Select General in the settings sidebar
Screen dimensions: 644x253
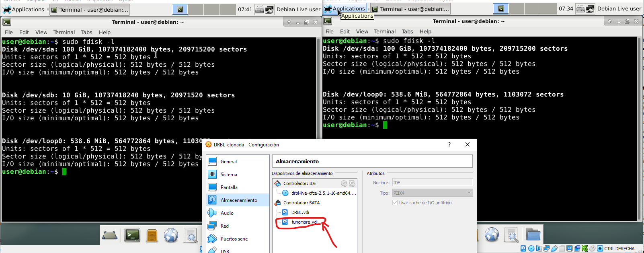pyautogui.click(x=238, y=162)
